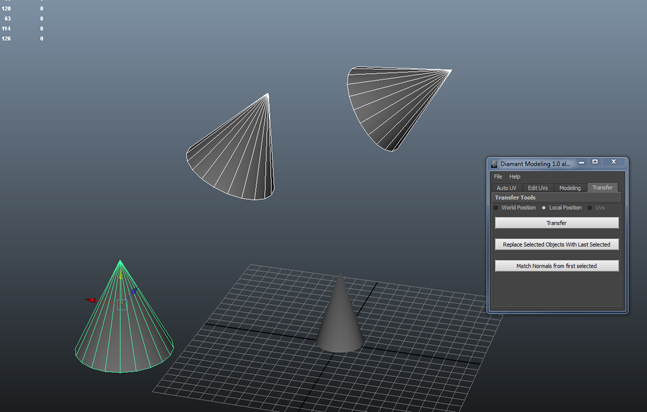Choose the Local Position radio option
This screenshot has width=647, height=412.
(x=544, y=208)
